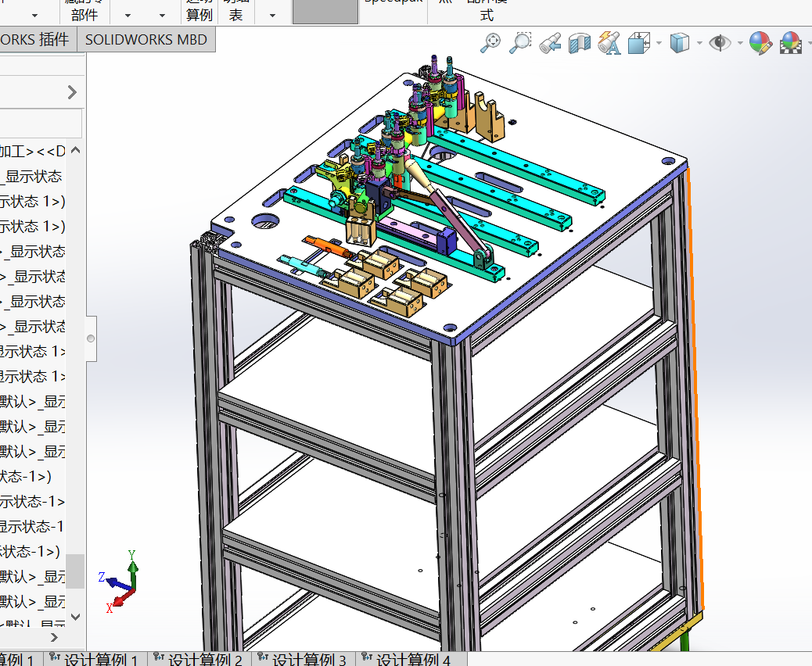The height and width of the screenshot is (666, 812).
Task: Click the XYZ coordinate triad
Action: (120, 582)
